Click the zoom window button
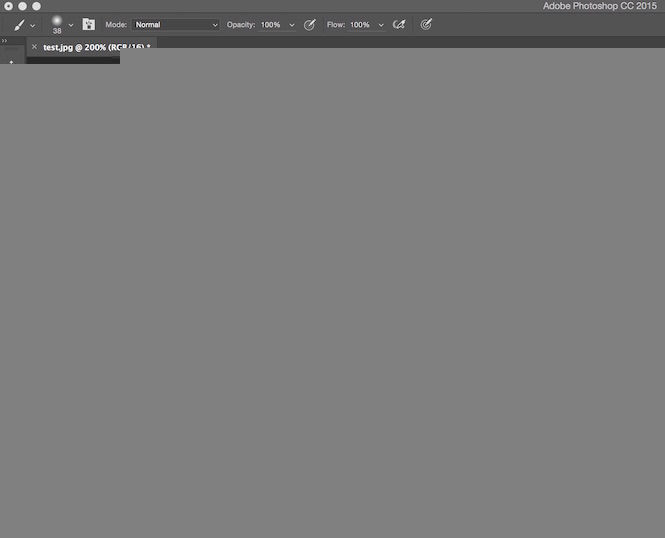Viewport: 665px width, 538px height. (36, 6)
